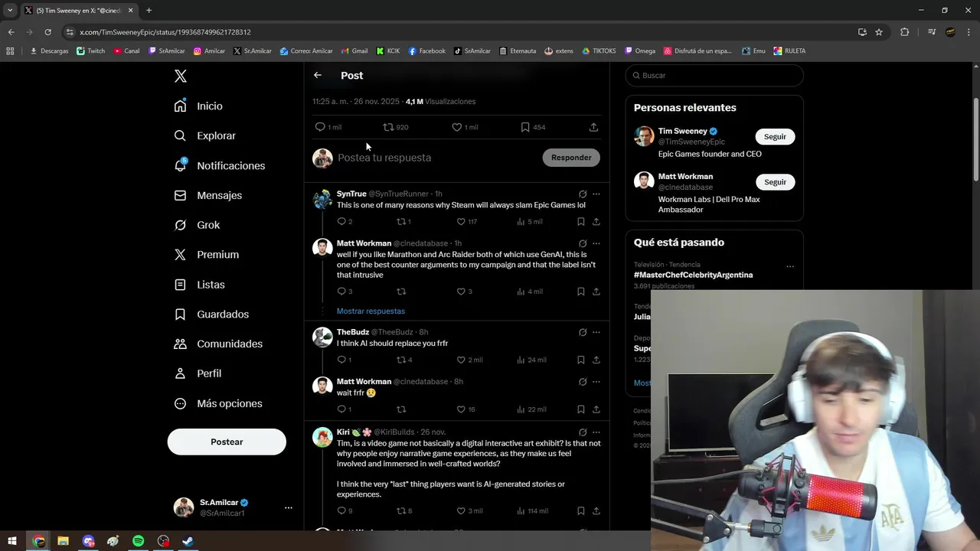The image size is (980, 551).
Task: Share Kiri's reply
Action: pyautogui.click(x=596, y=510)
